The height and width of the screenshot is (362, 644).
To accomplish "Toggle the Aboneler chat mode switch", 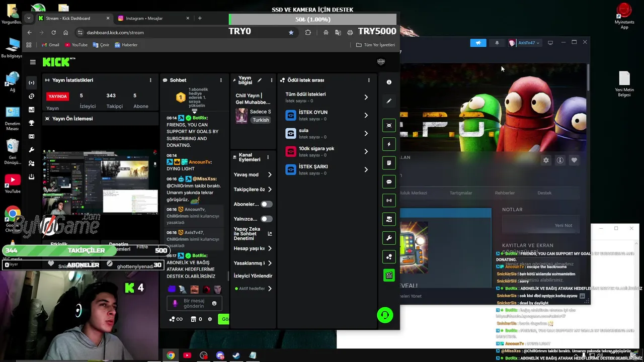I will point(266,204).
